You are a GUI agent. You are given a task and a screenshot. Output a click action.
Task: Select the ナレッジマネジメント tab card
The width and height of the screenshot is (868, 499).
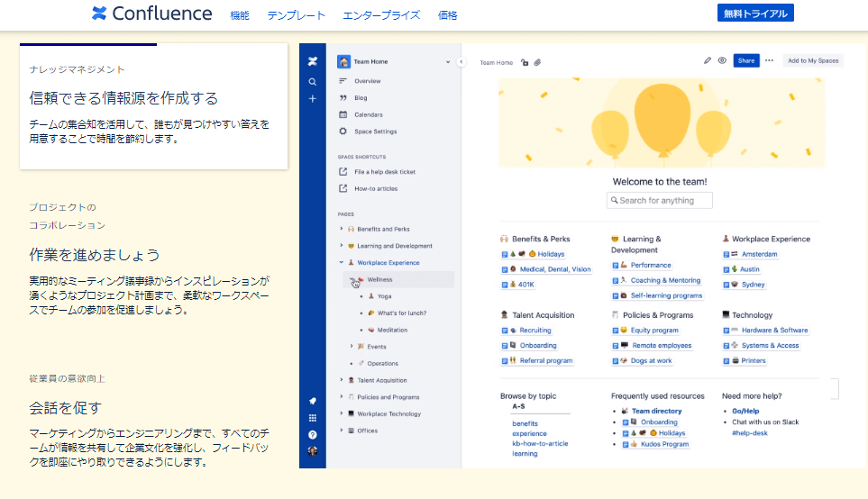click(x=153, y=106)
